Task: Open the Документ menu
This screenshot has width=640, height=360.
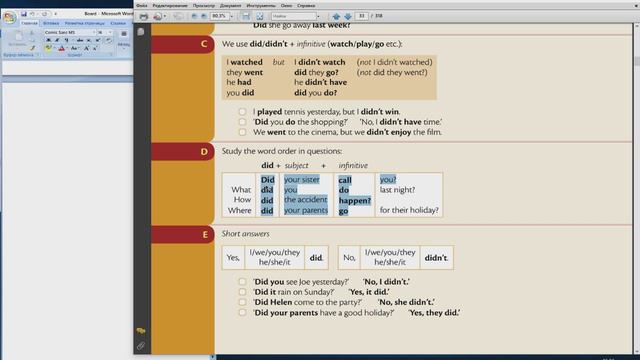Action: (x=230, y=6)
